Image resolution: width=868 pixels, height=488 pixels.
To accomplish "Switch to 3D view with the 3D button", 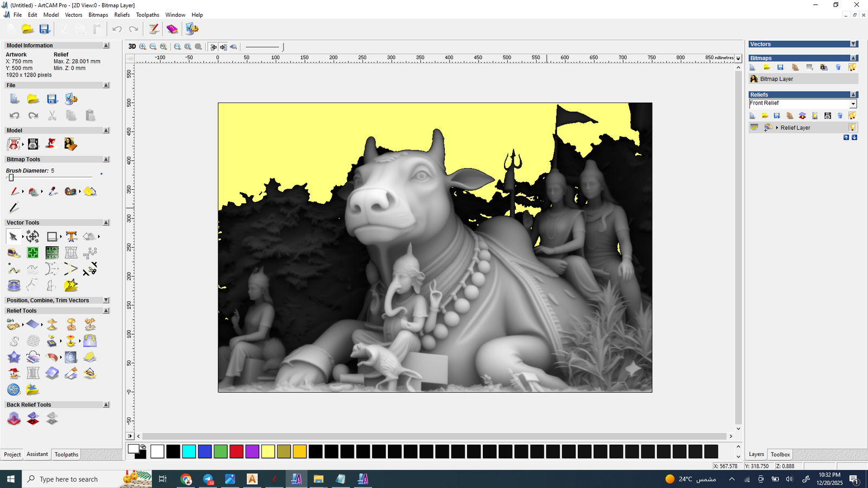I will [132, 47].
